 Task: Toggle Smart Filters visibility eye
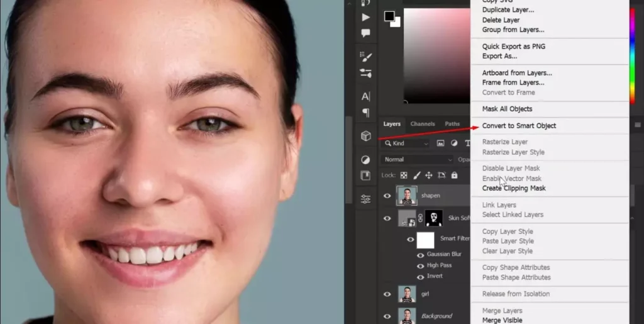(410, 240)
